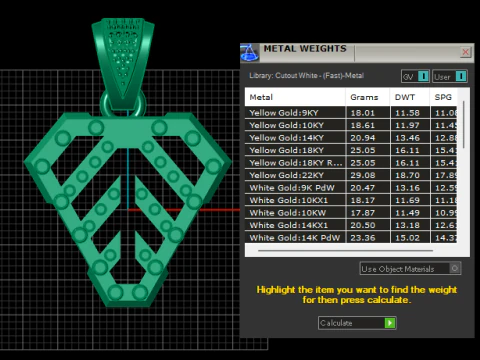Close the Metal Weights panel
Viewport: 480px width, 360px height.
click(465, 52)
